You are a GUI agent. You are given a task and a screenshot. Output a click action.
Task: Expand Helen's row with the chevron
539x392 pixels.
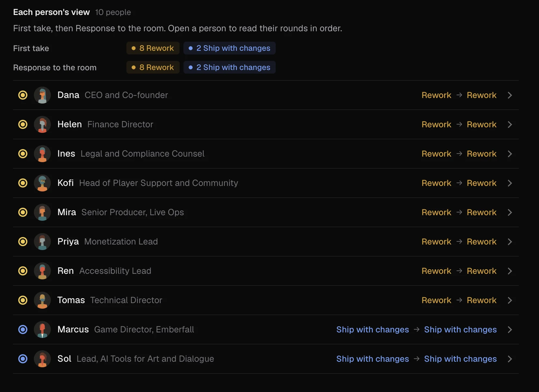[x=510, y=124]
